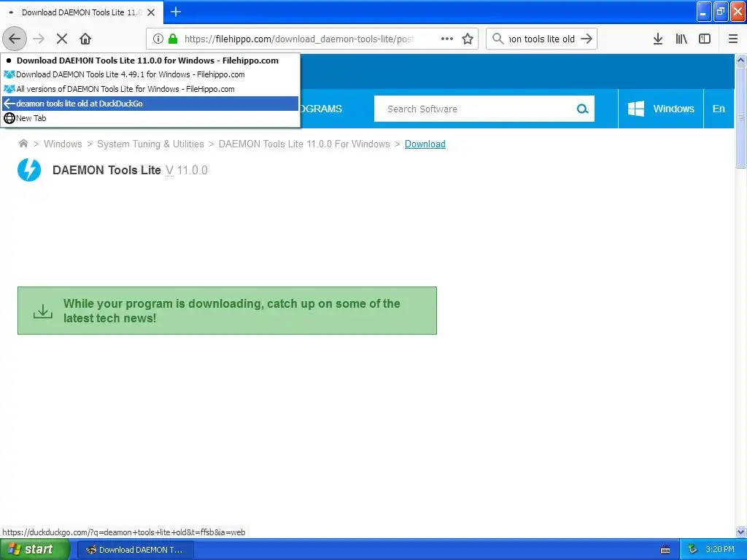Screen dimensions: 747x560
Task: Close the Download DAEMON Tools Lite tab
Action: click(151, 12)
